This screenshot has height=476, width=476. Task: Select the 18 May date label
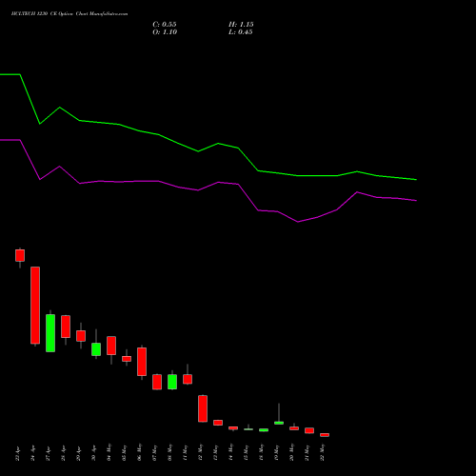pyautogui.click(x=262, y=452)
